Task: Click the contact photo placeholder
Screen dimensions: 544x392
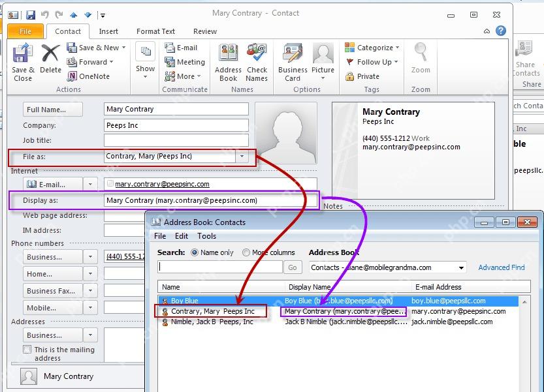Action: point(286,133)
